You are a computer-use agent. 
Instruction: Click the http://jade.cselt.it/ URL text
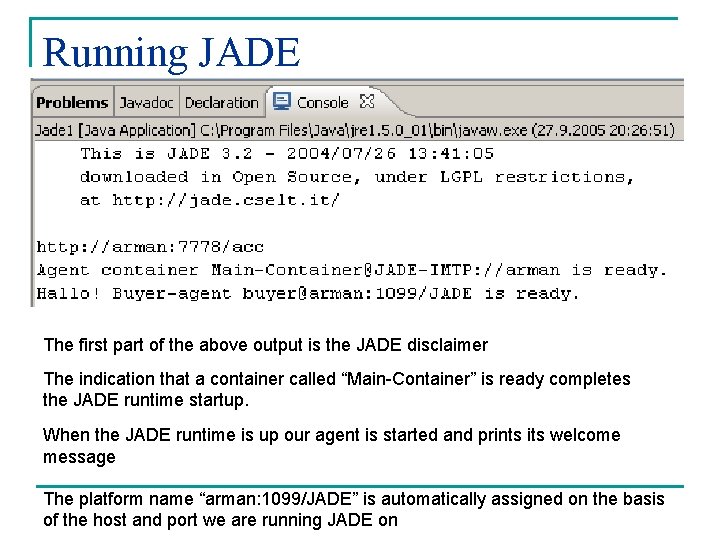pyautogui.click(x=225, y=200)
